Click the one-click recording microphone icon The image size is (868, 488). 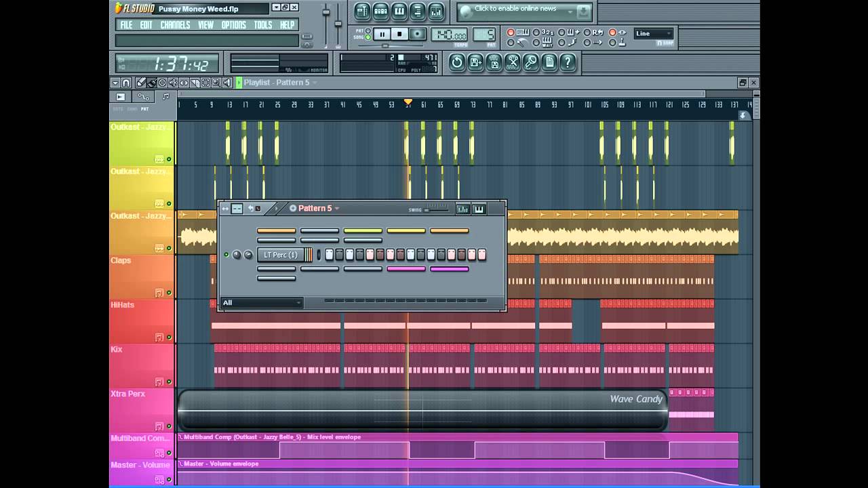[531, 62]
